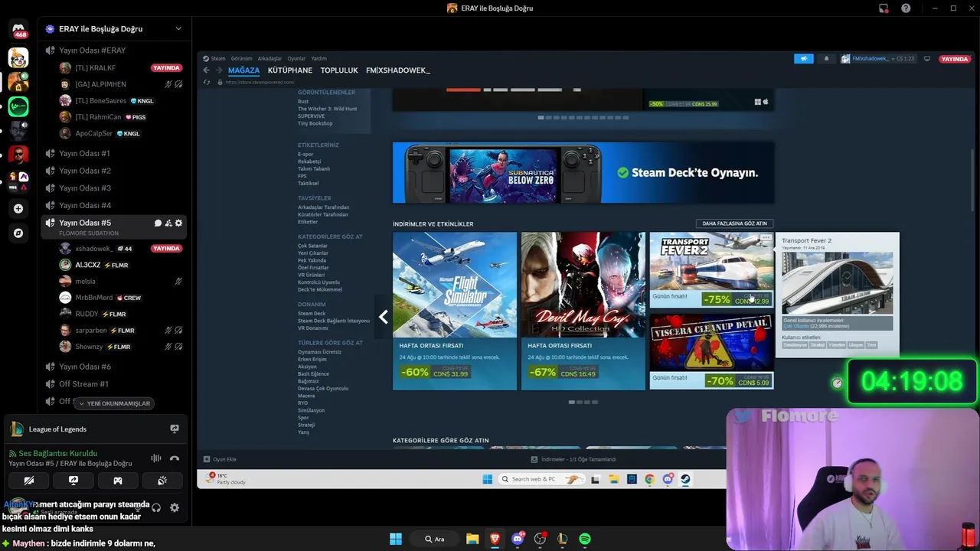Viewport: 980px width, 551px height.
Task: Click invite icon on Yayın Odası #5
Action: point(168,223)
